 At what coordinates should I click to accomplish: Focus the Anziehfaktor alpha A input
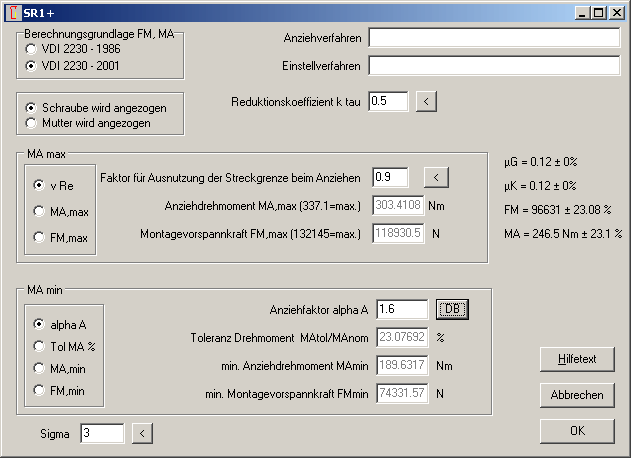(402, 310)
